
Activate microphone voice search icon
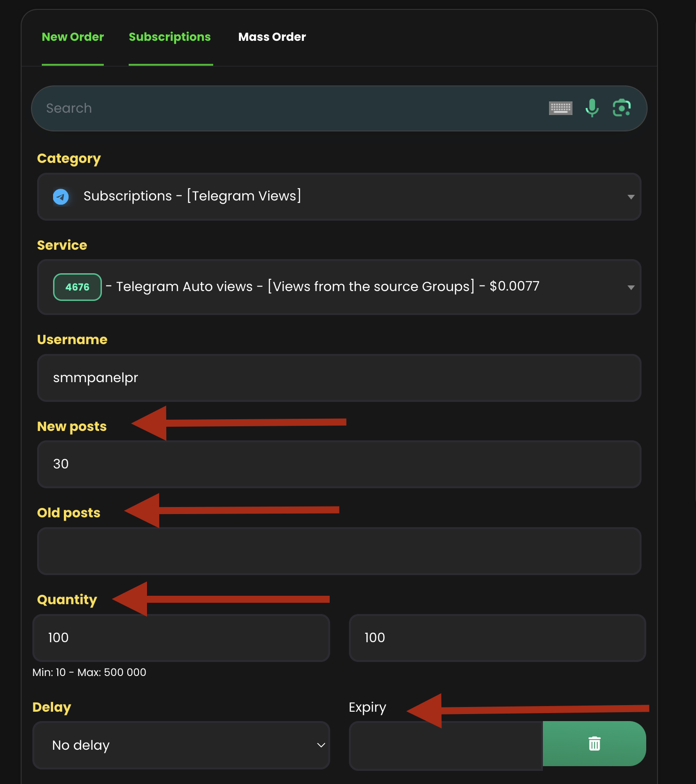(x=592, y=108)
